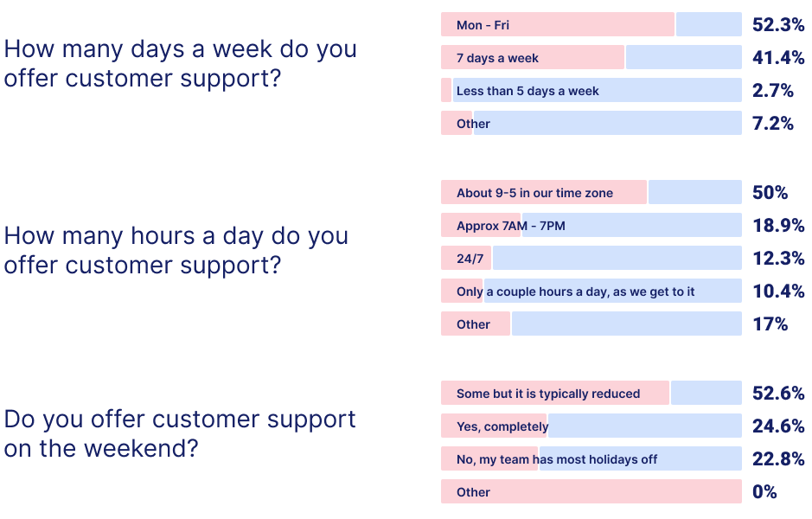Select the '24/7' bar
The image size is (812, 519).
pos(591,258)
